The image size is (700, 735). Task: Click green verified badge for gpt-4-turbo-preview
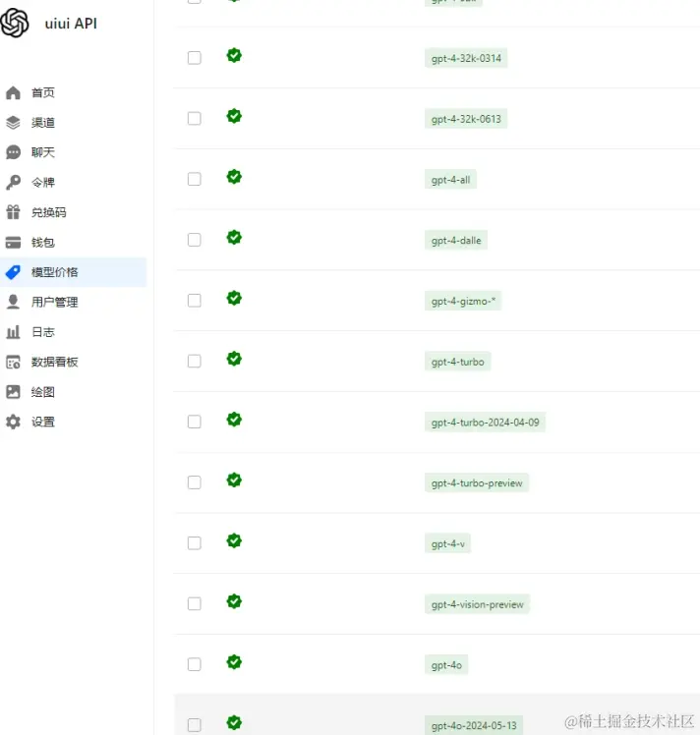[234, 480]
